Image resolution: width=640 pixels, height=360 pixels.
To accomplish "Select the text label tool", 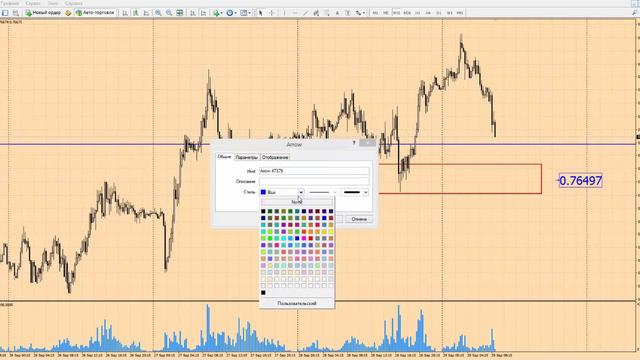I will (347, 13).
